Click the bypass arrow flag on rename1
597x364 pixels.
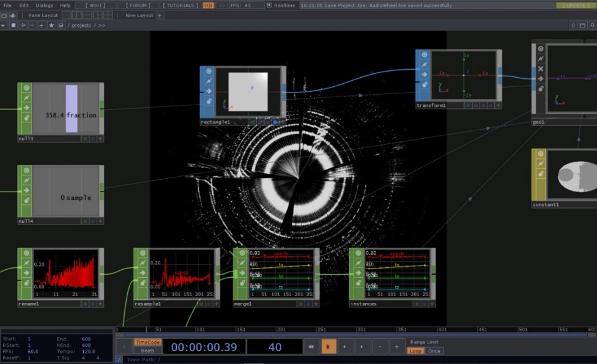pyautogui.click(x=25, y=273)
